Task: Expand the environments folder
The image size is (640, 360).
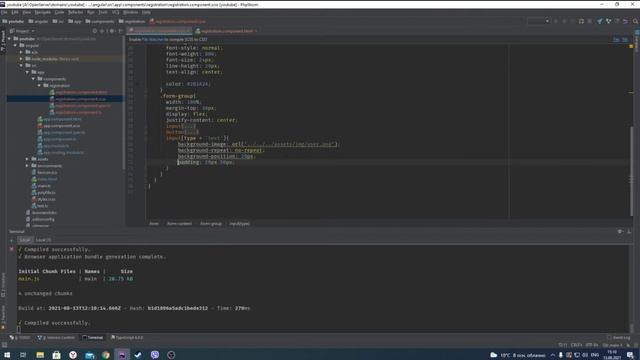Action: pos(27,166)
